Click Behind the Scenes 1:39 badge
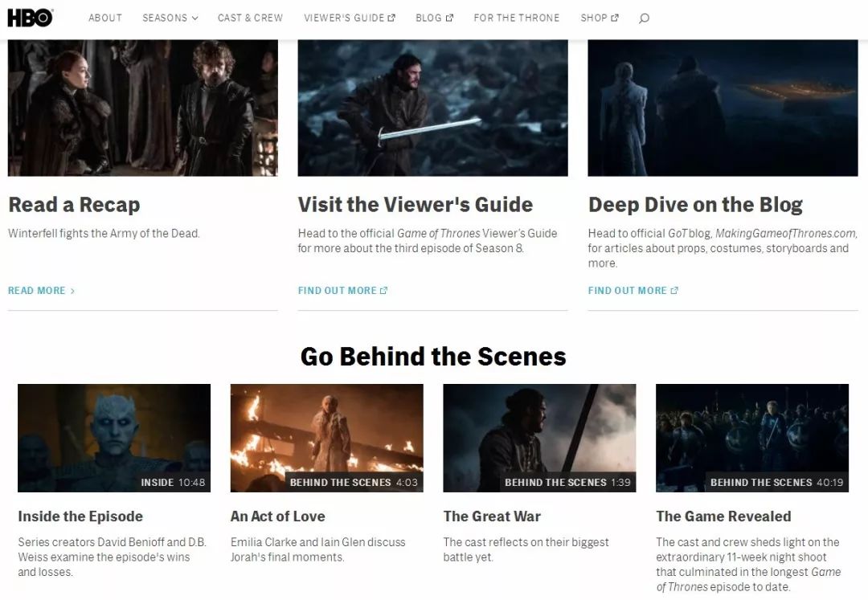This screenshot has width=868, height=600. click(567, 482)
